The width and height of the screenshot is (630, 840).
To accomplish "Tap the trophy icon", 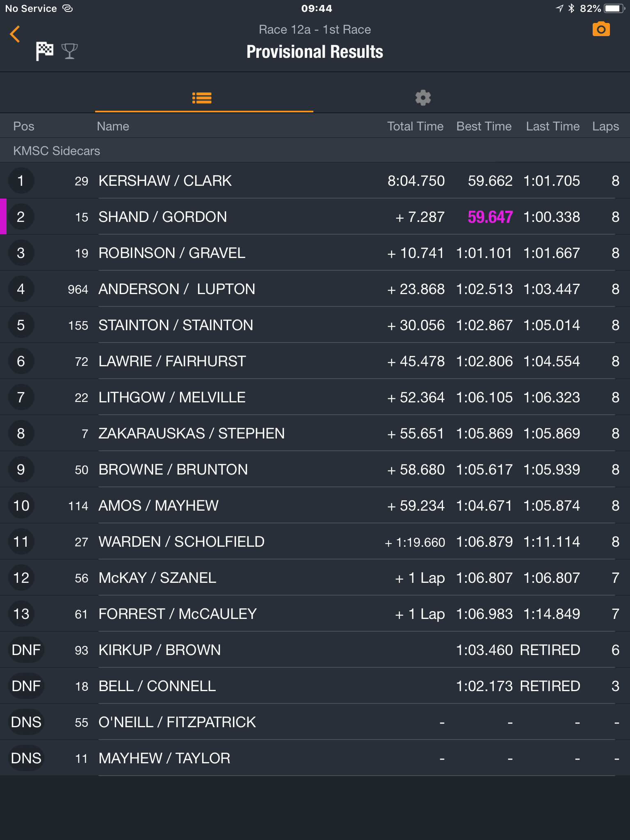I will 69,51.
